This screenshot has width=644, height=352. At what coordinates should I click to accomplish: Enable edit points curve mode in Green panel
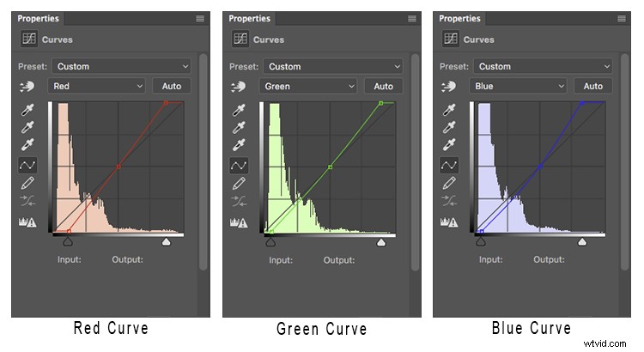tap(239, 165)
